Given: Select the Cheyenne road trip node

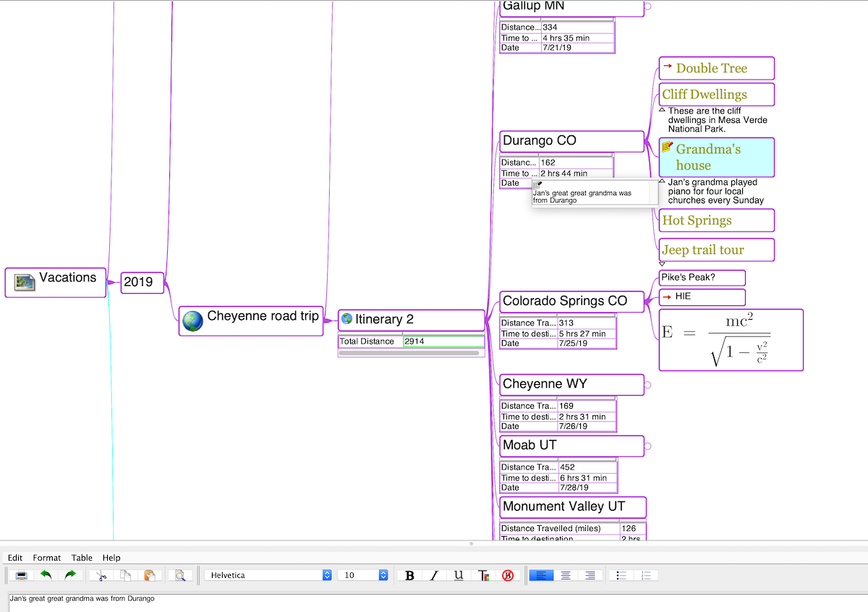Looking at the screenshot, I should (x=251, y=320).
